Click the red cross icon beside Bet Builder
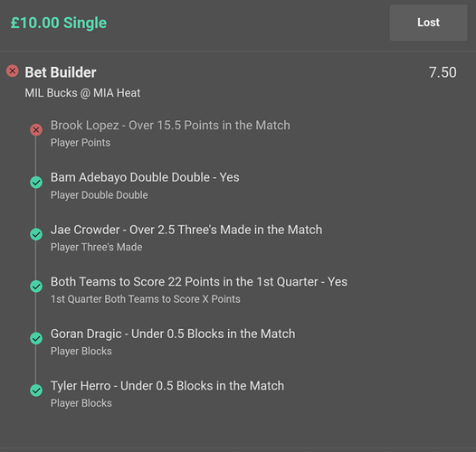This screenshot has width=476, height=452. [13, 71]
